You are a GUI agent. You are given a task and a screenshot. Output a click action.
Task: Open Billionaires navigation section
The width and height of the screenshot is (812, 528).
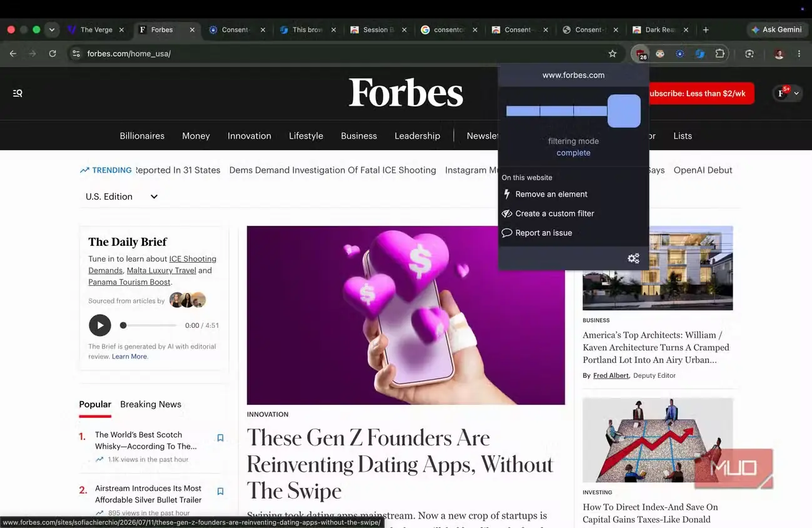(142, 136)
